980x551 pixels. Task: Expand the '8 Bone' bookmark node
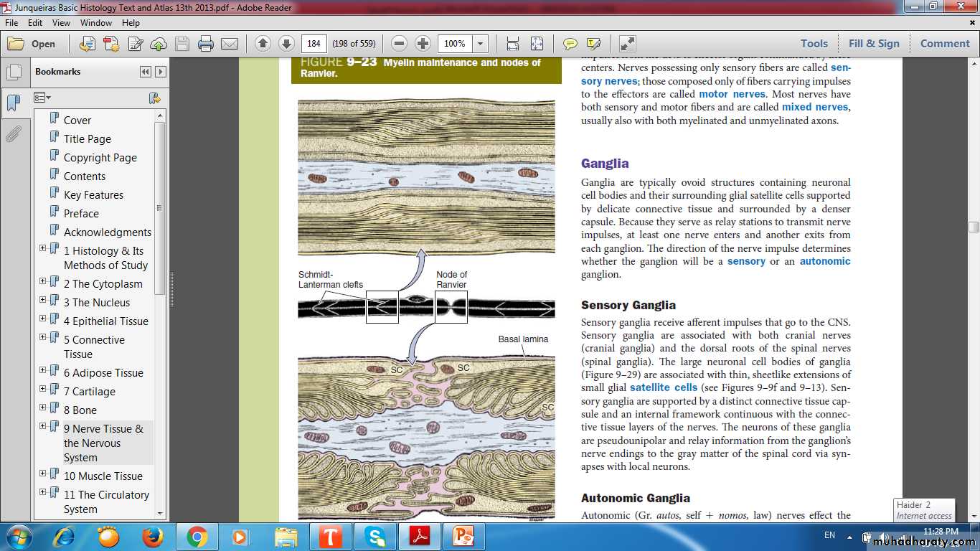pyautogui.click(x=43, y=409)
